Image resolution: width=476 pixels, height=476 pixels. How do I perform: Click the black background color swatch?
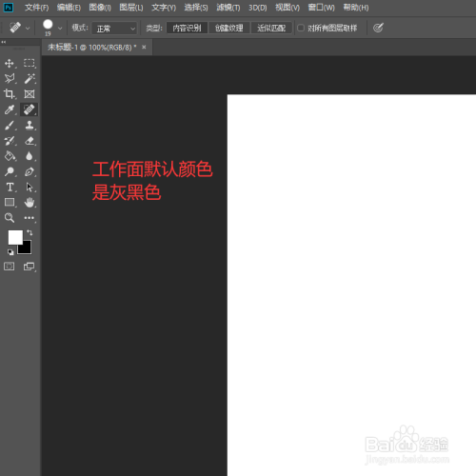click(x=26, y=248)
